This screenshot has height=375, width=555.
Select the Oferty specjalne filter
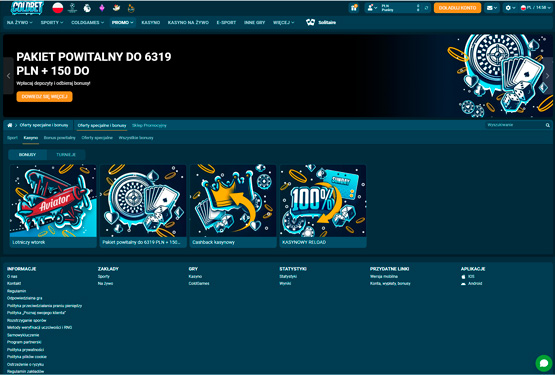click(97, 138)
